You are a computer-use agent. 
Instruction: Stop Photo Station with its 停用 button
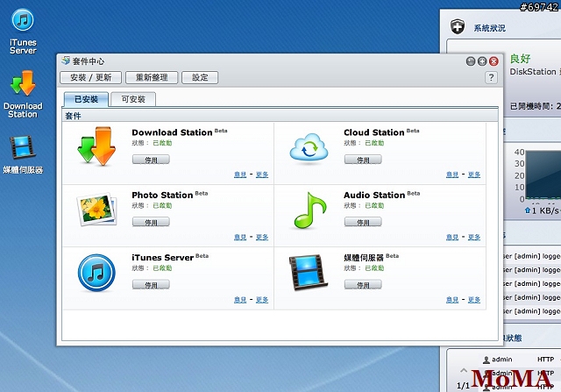pyautogui.click(x=151, y=223)
